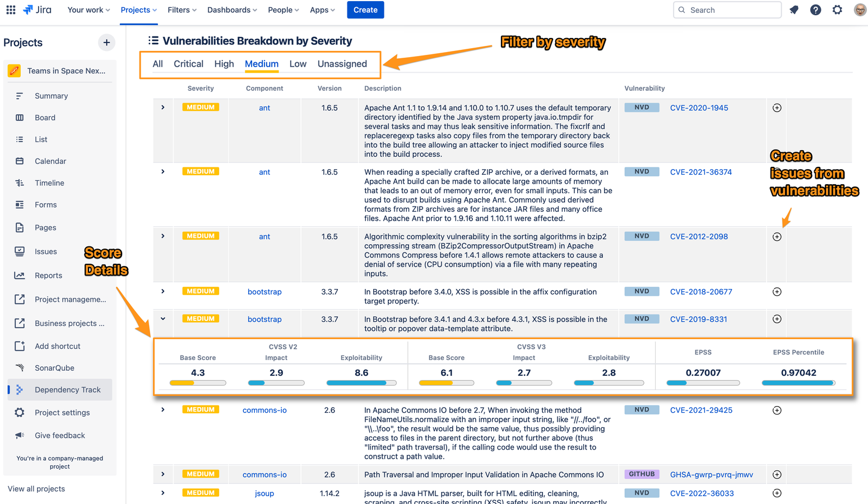The image size is (868, 504).
Task: Select the Critical severity tab
Action: (188, 64)
